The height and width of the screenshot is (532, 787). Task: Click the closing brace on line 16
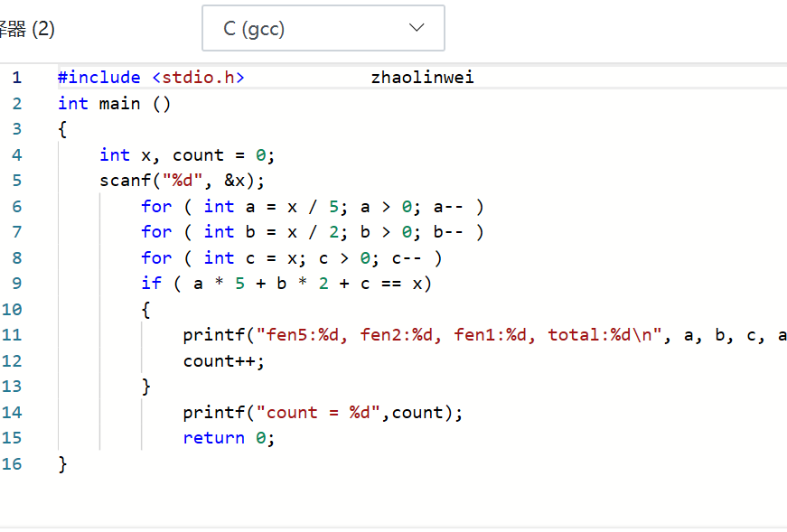62,464
